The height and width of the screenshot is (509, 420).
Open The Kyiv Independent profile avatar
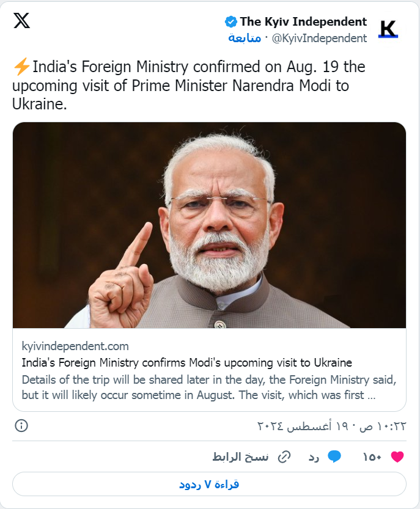point(388,29)
